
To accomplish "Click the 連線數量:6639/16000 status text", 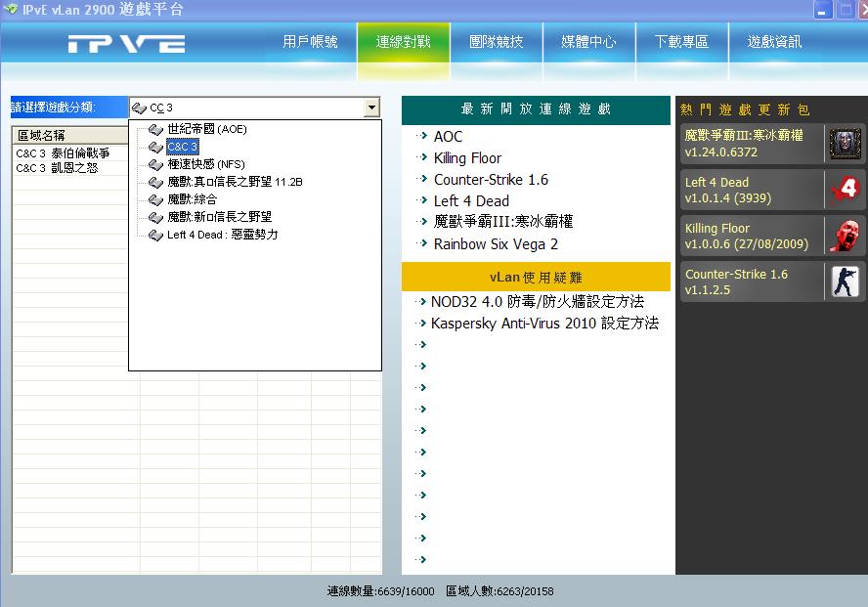I will pyautogui.click(x=380, y=591).
